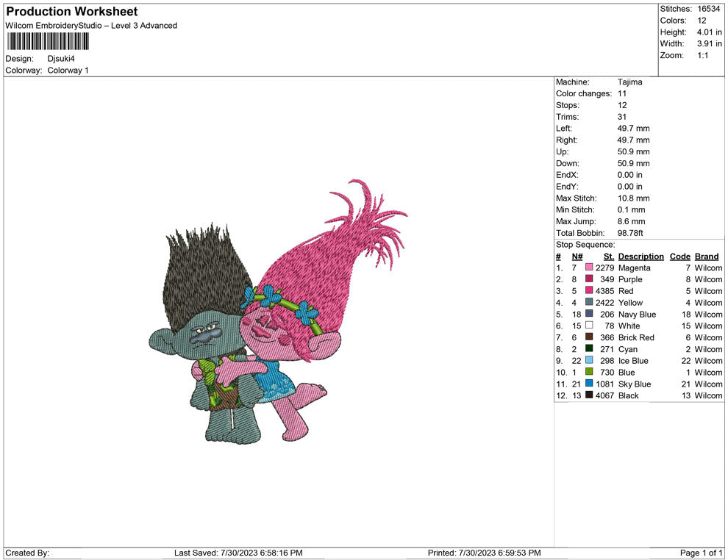Screen dimensions: 728x560
Task: Click the Width value 3.91 in
Action: coord(710,43)
